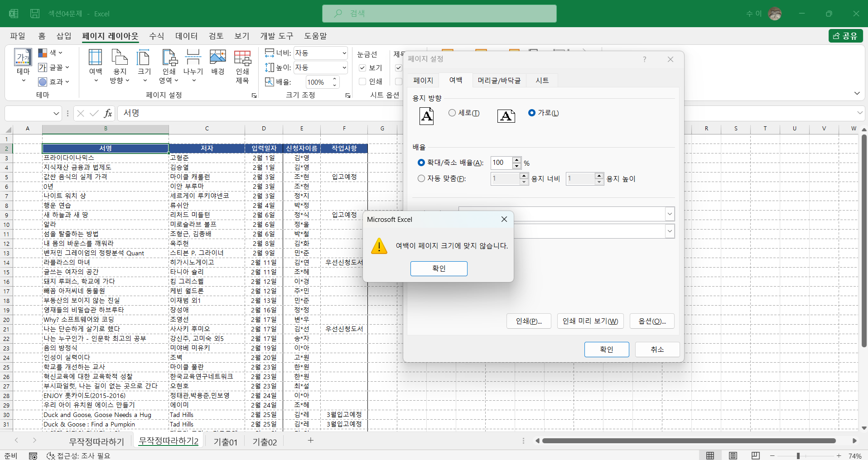The image size is (868, 460).
Task: Open the 인쇄 영역 print area icon
Action: point(169,66)
